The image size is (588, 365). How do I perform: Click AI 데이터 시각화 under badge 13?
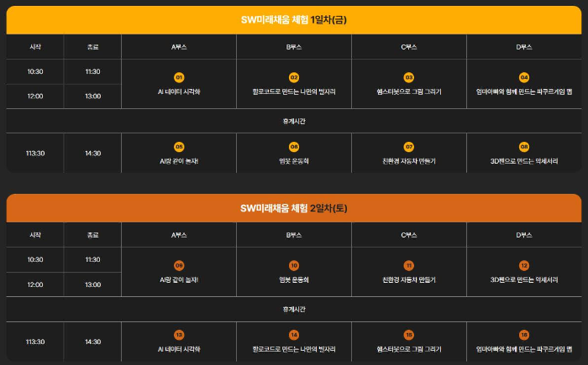pyautogui.click(x=179, y=349)
